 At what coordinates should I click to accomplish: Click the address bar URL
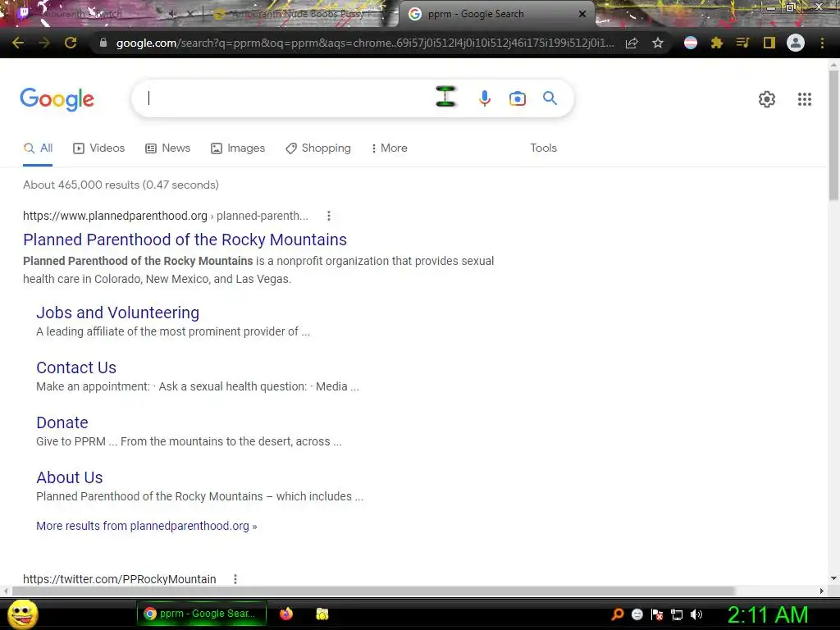click(364, 43)
